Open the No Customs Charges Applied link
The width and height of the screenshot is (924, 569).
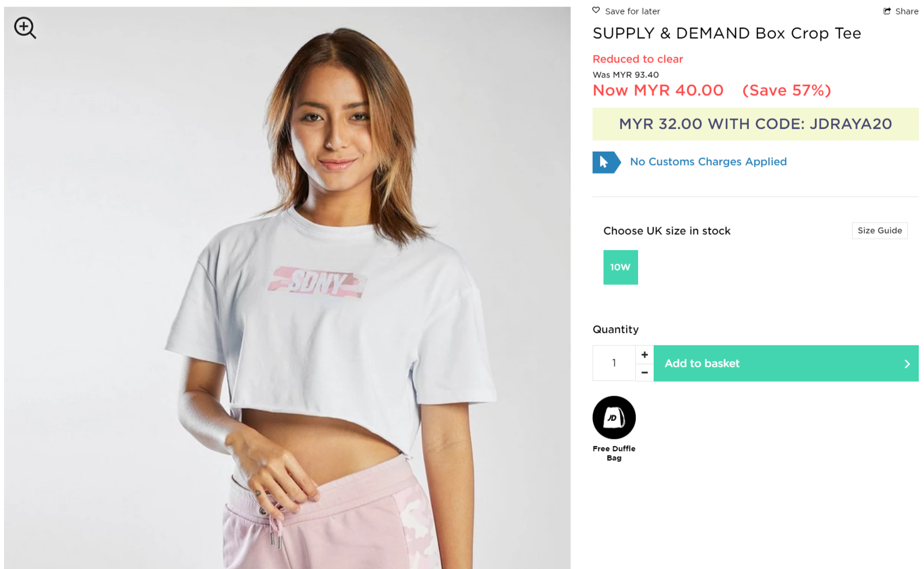(x=708, y=162)
